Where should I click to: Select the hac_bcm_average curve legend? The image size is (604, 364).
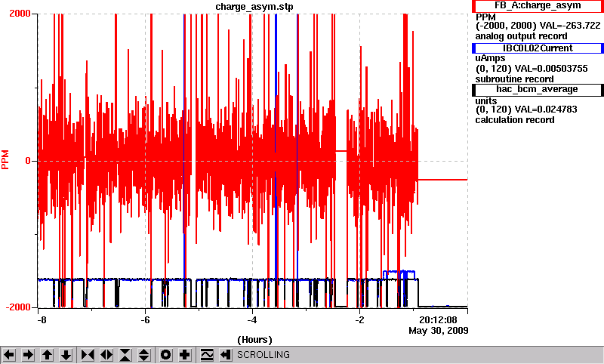point(538,90)
